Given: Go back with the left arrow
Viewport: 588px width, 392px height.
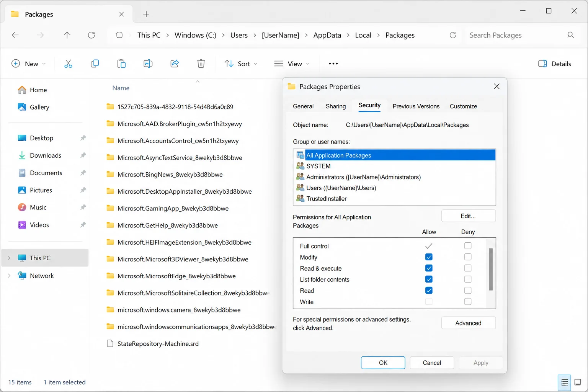Looking at the screenshot, I should point(15,35).
